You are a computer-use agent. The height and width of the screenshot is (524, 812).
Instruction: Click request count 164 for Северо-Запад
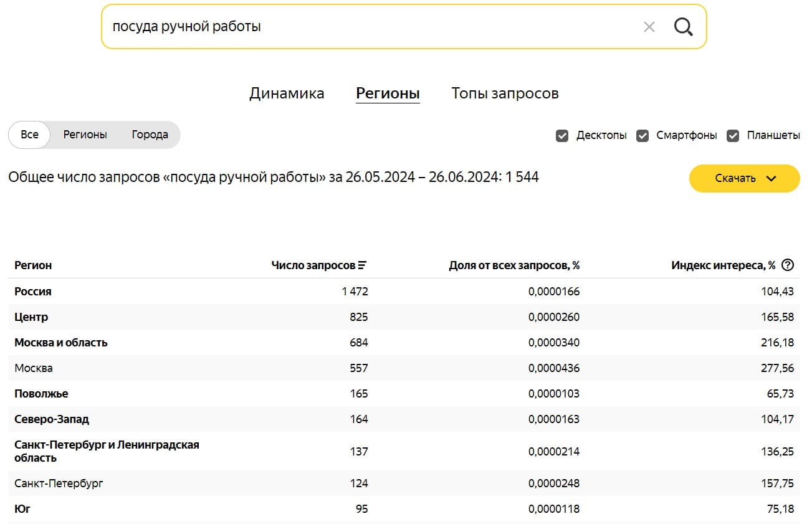[x=359, y=419]
